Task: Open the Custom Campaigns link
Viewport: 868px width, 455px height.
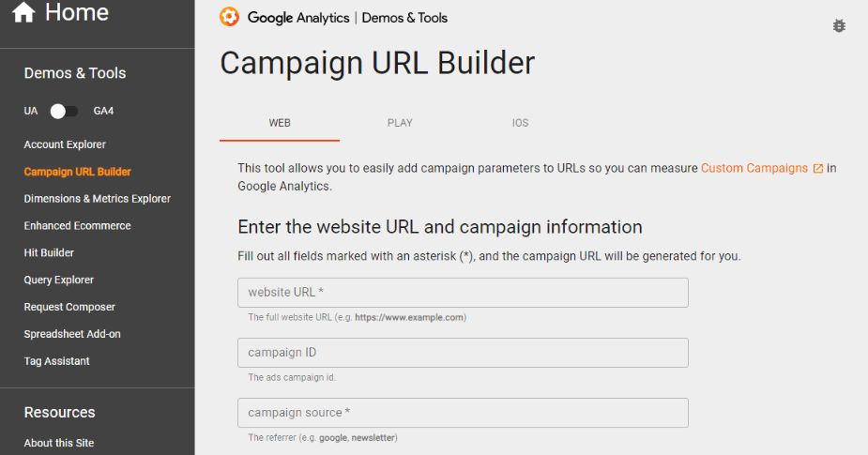Action: pyautogui.click(x=754, y=168)
